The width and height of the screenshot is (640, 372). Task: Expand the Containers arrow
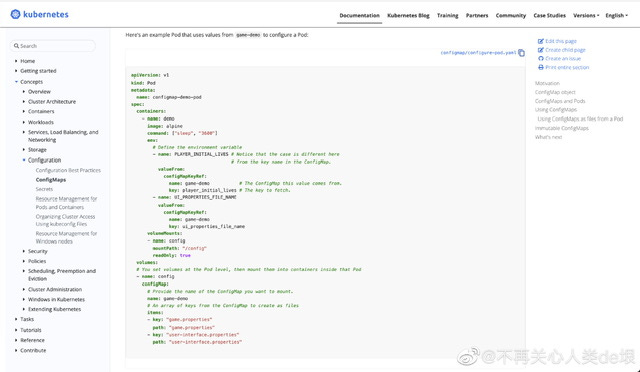click(x=24, y=111)
